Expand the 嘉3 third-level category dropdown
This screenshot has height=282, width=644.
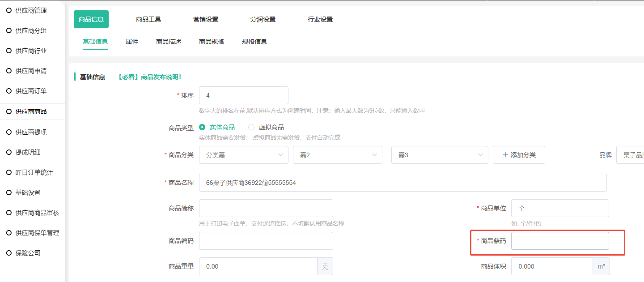439,155
